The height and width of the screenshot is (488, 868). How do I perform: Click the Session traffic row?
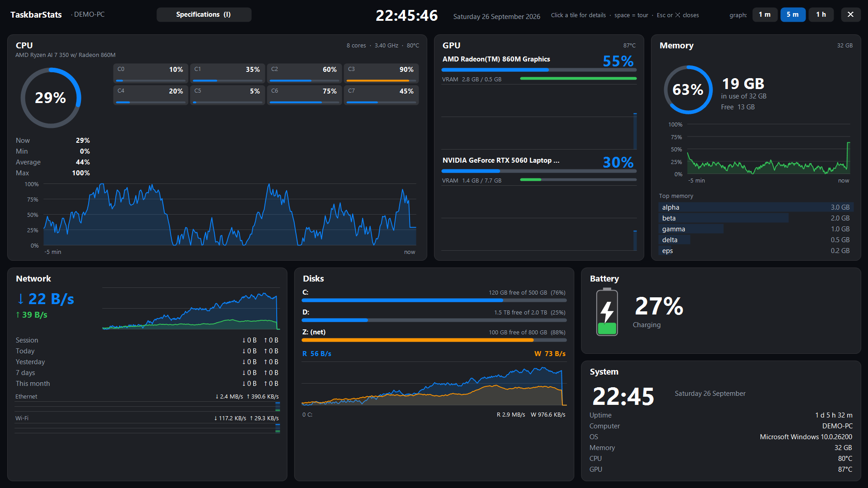click(x=147, y=340)
